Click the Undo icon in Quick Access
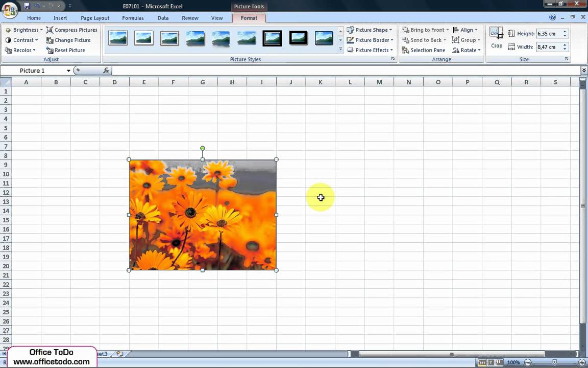Image resolution: width=588 pixels, height=368 pixels. [x=37, y=6]
